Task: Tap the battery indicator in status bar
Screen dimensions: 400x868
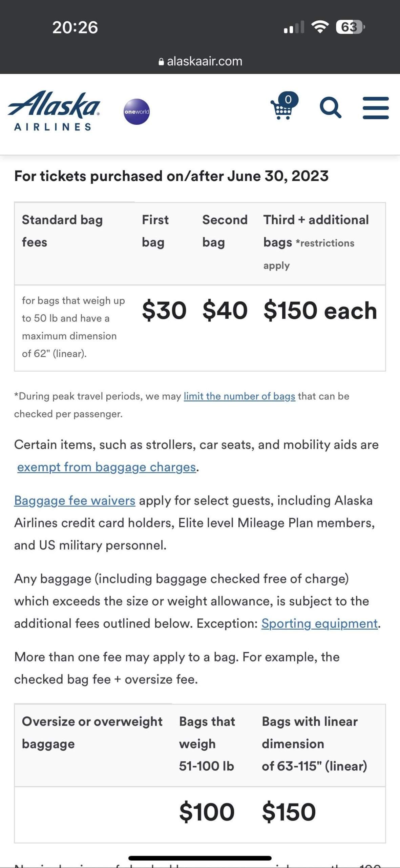Action: pyautogui.click(x=350, y=27)
